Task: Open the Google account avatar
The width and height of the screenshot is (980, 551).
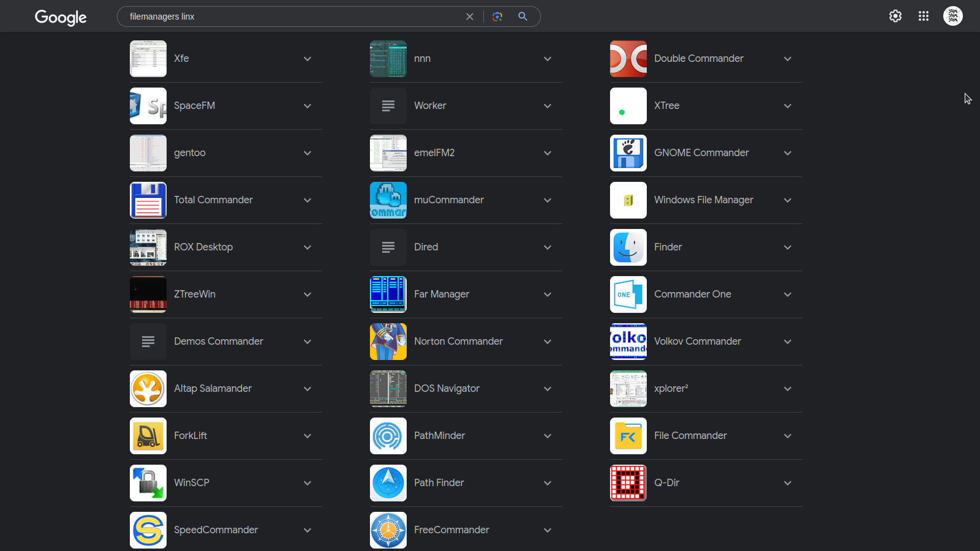Action: (x=952, y=17)
